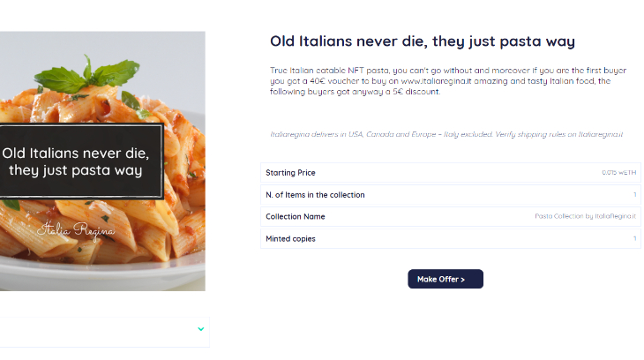
Task: Select the Minted copies row label
Action: pos(290,238)
